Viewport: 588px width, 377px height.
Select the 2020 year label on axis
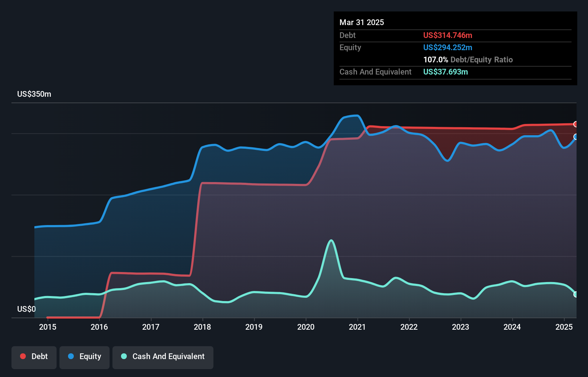point(306,327)
